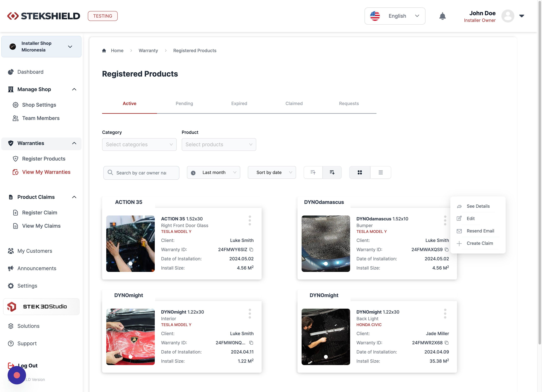
Task: Open options menu for DYNOmight Back Light card
Action: click(x=445, y=313)
